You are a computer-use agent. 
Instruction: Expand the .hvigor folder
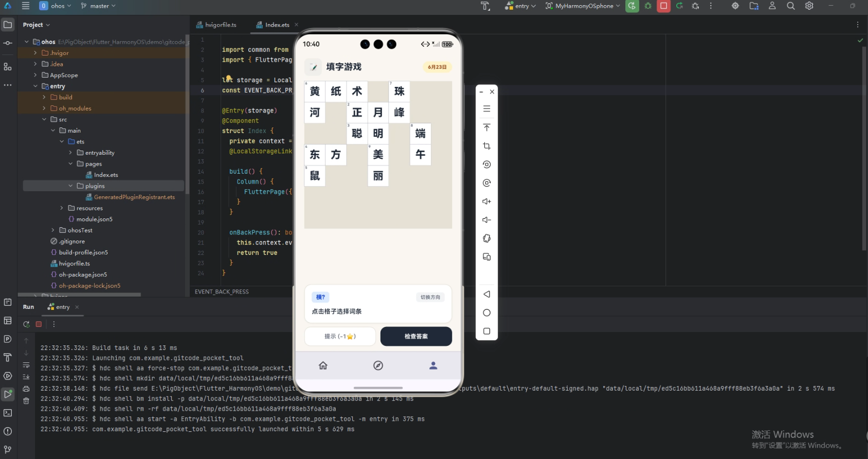pyautogui.click(x=35, y=53)
